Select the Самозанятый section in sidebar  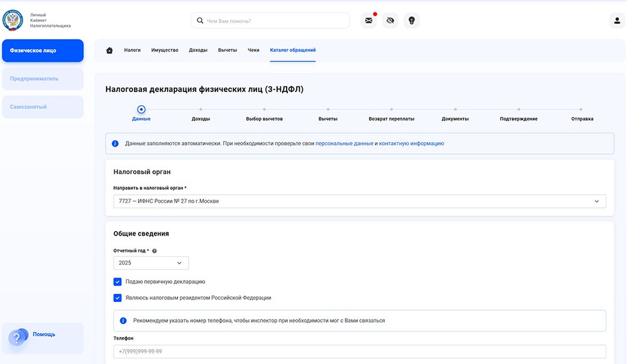(42, 107)
